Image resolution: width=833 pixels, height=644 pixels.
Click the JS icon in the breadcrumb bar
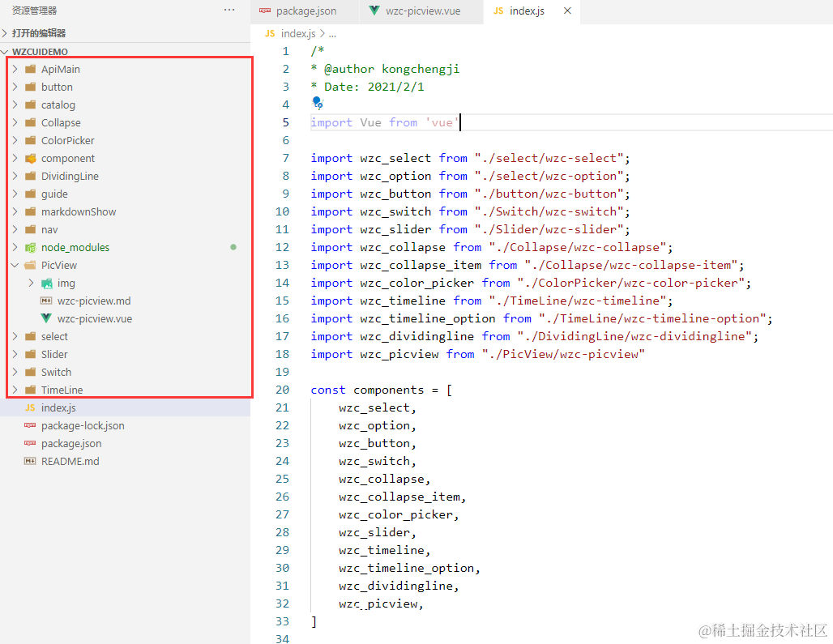[x=270, y=33]
